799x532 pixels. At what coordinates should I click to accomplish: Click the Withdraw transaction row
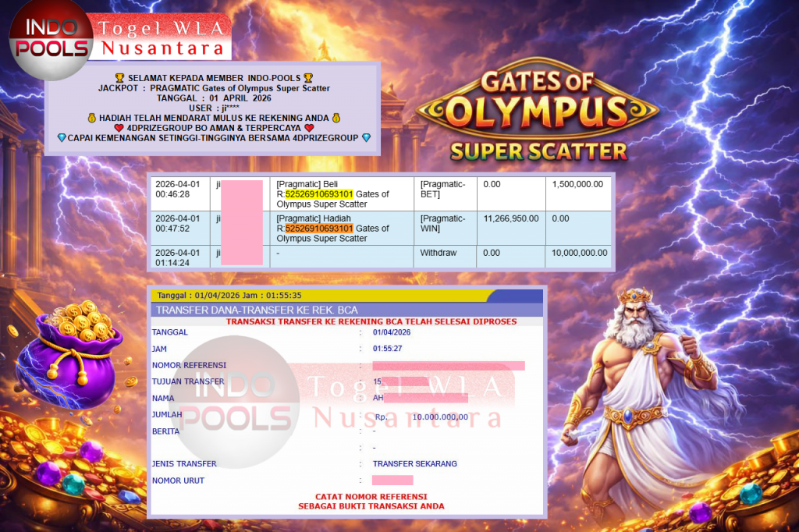coord(380,253)
